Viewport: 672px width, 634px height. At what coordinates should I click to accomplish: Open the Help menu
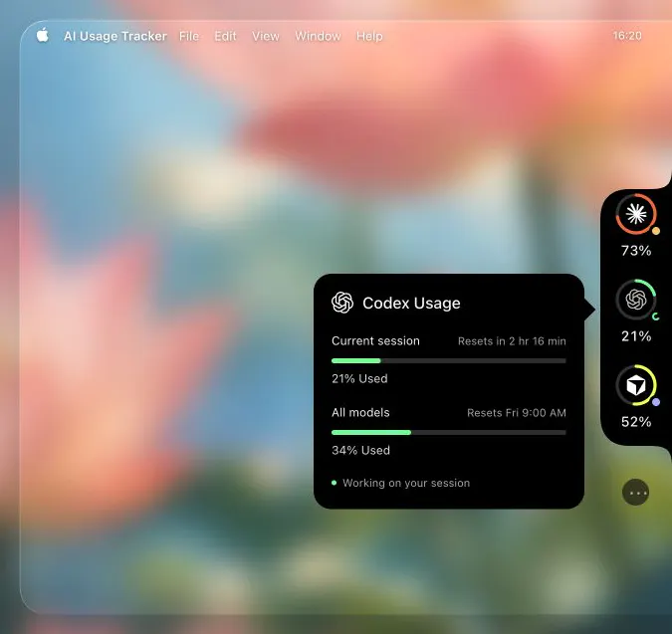(x=369, y=36)
